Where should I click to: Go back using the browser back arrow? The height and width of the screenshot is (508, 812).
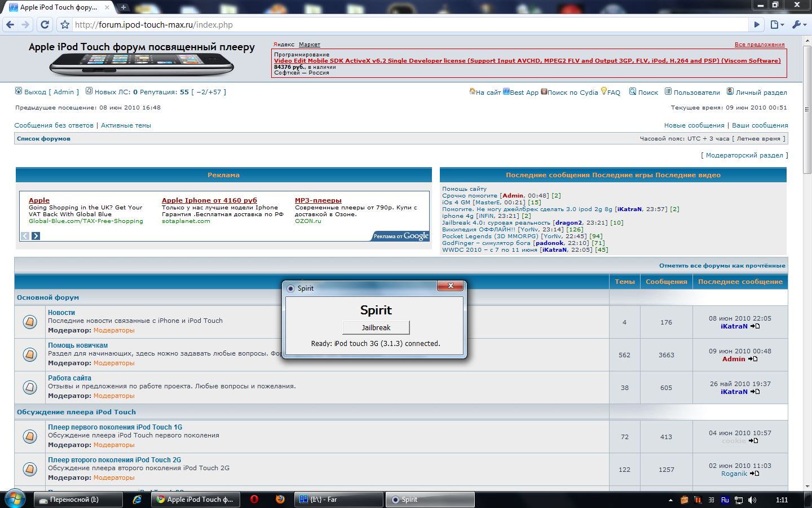[10, 24]
